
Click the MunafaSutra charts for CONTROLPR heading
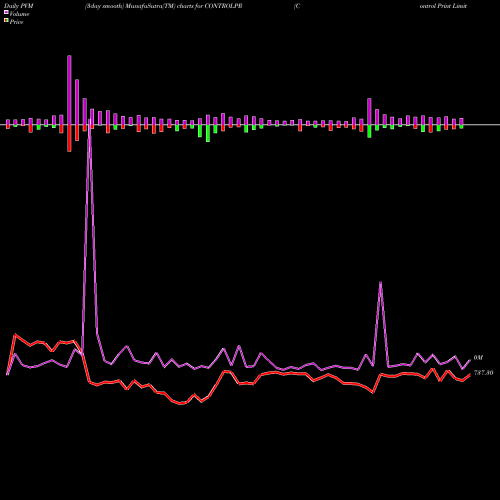pos(163,6)
